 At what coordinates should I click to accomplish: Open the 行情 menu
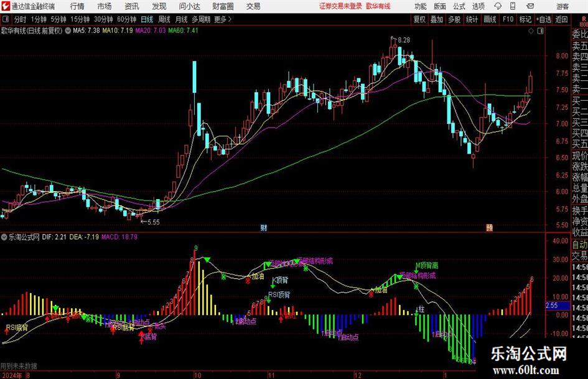[x=77, y=6]
